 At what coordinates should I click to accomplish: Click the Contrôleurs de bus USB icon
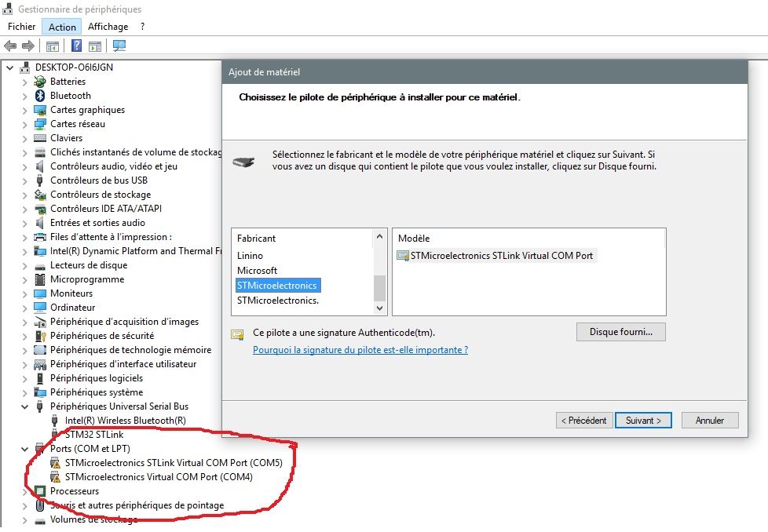[x=40, y=180]
